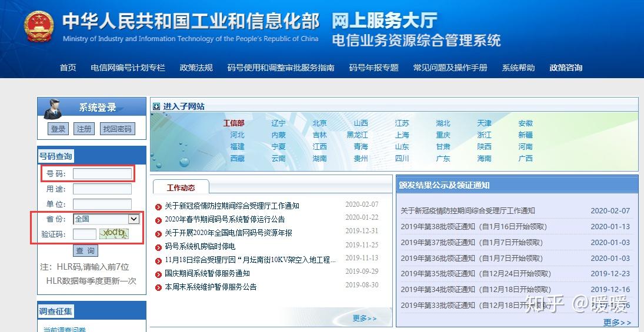Focus the 单位 input field
Screen dimensions: 644x332
(102, 204)
